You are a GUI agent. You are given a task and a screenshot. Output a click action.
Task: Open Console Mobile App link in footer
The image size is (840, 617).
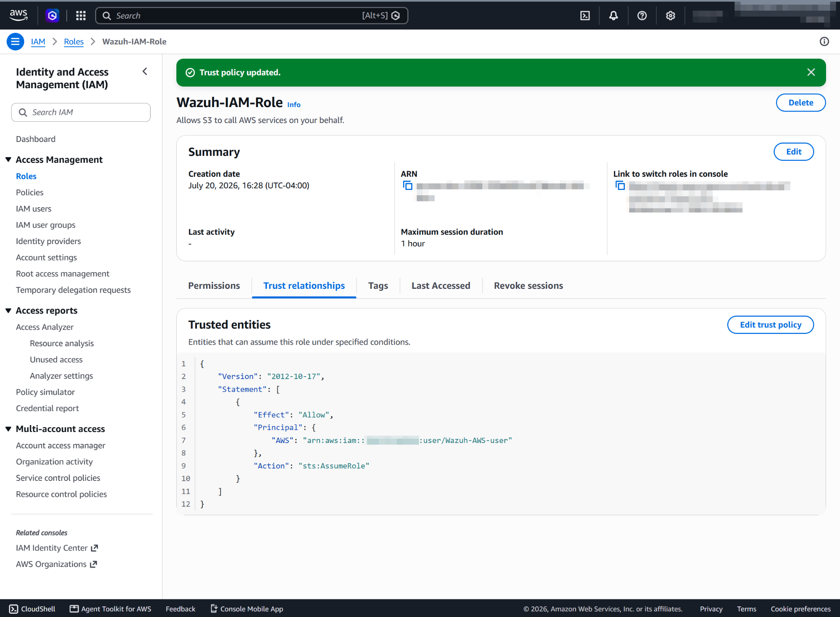pyautogui.click(x=247, y=609)
